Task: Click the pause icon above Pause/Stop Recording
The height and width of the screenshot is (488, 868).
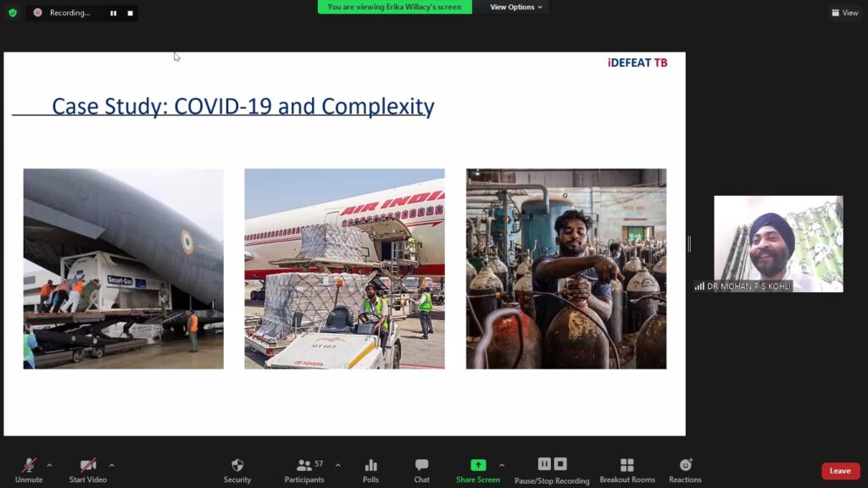Action: point(544,464)
